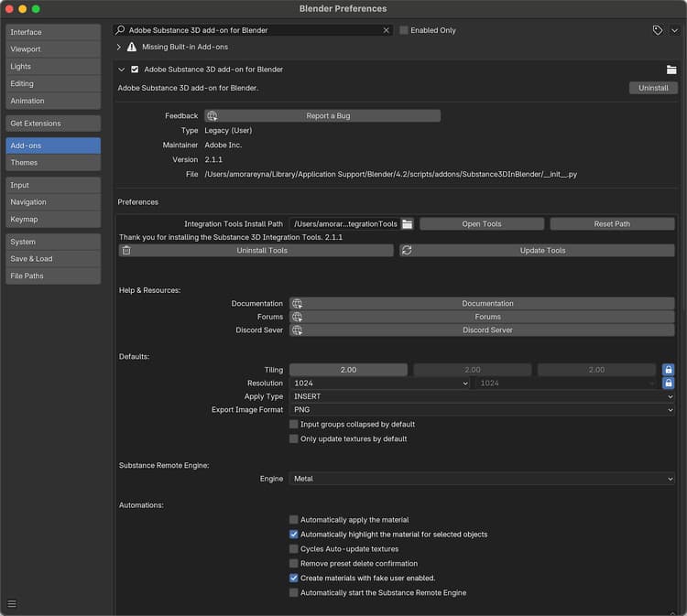The width and height of the screenshot is (687, 616).
Task: Open the Export Image Format PNG dropdown
Action: tap(482, 410)
